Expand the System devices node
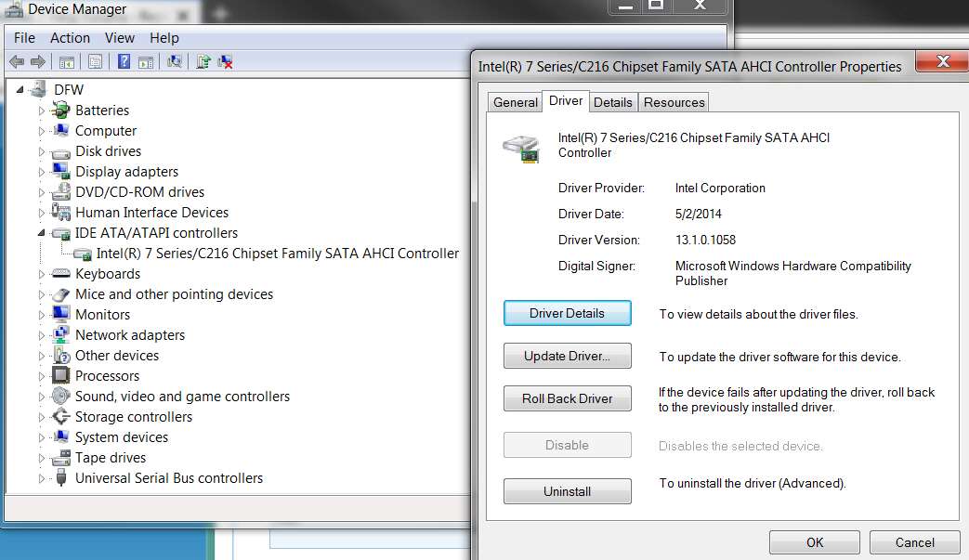This screenshot has width=969, height=560. (42, 437)
